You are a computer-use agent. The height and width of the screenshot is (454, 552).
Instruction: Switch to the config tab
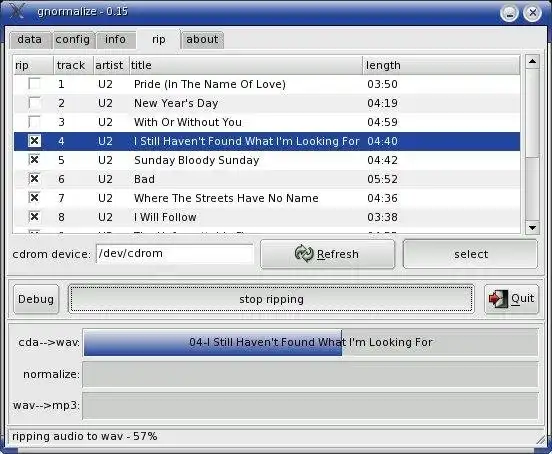pyautogui.click(x=73, y=39)
